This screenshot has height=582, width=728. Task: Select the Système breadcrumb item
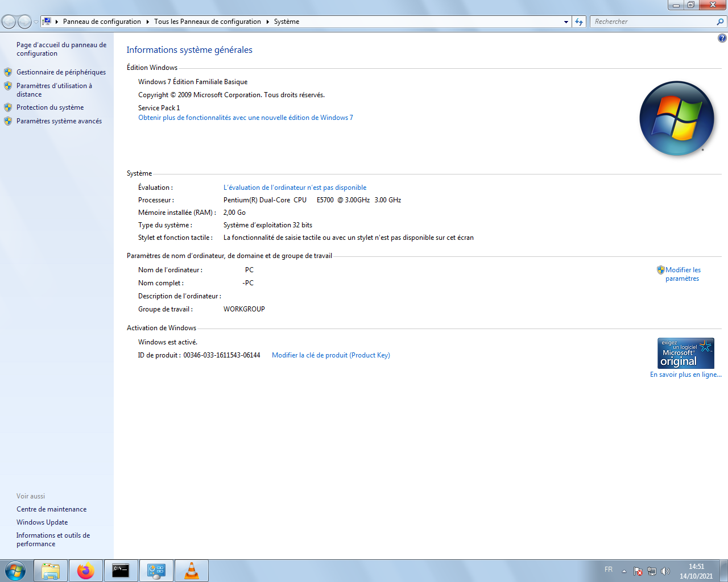287,22
